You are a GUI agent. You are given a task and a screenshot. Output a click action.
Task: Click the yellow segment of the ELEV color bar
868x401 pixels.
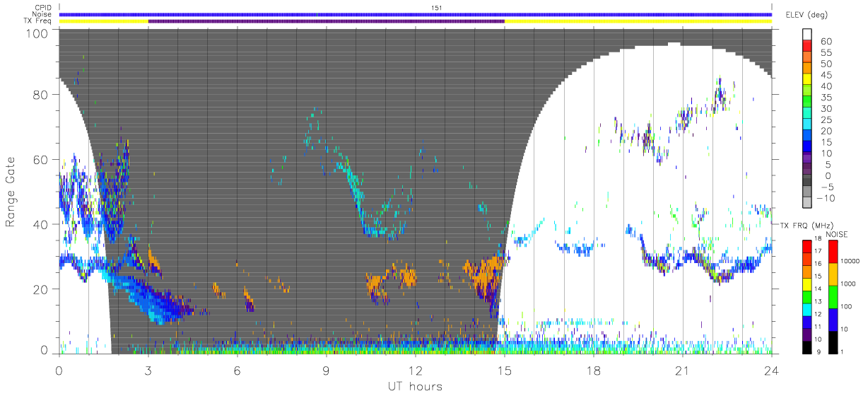pos(807,80)
